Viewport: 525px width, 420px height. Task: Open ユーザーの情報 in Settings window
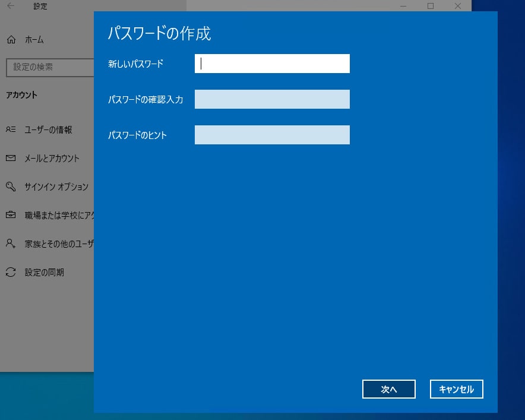click(x=48, y=130)
